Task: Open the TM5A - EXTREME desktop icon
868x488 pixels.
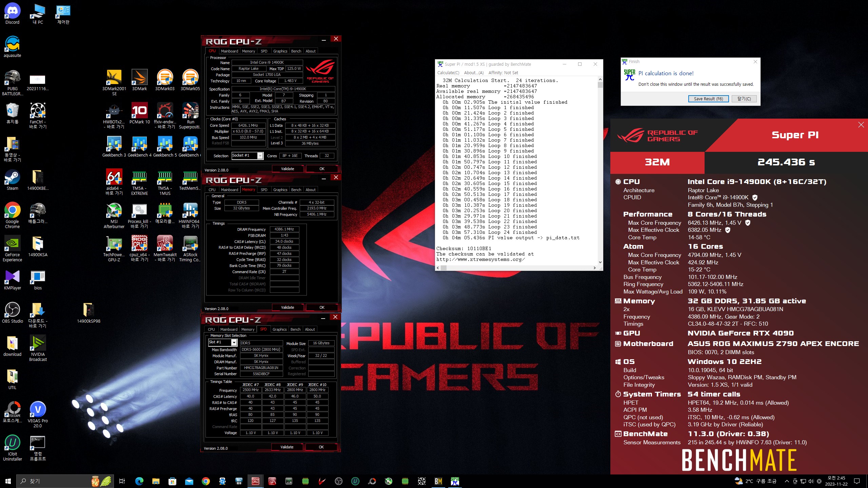Action: tap(139, 182)
